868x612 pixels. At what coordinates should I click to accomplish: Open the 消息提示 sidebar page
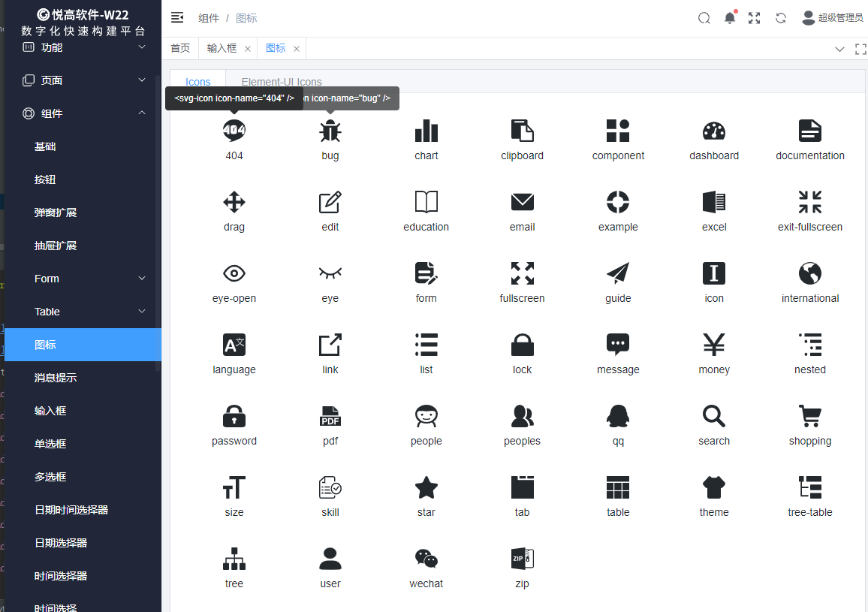point(56,378)
